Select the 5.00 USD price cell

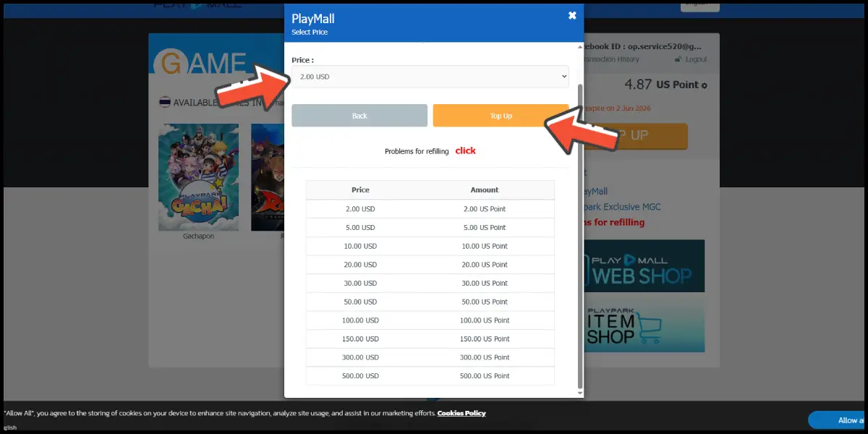pos(360,228)
